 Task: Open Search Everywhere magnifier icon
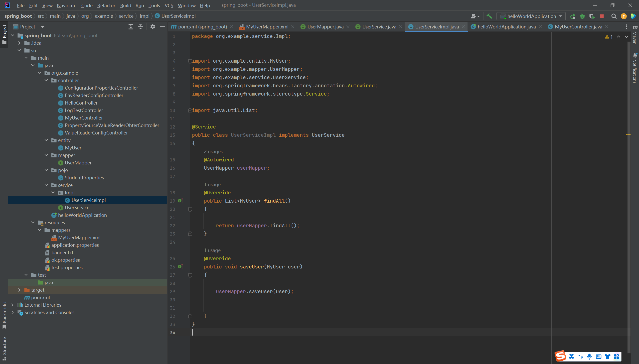coord(614,16)
